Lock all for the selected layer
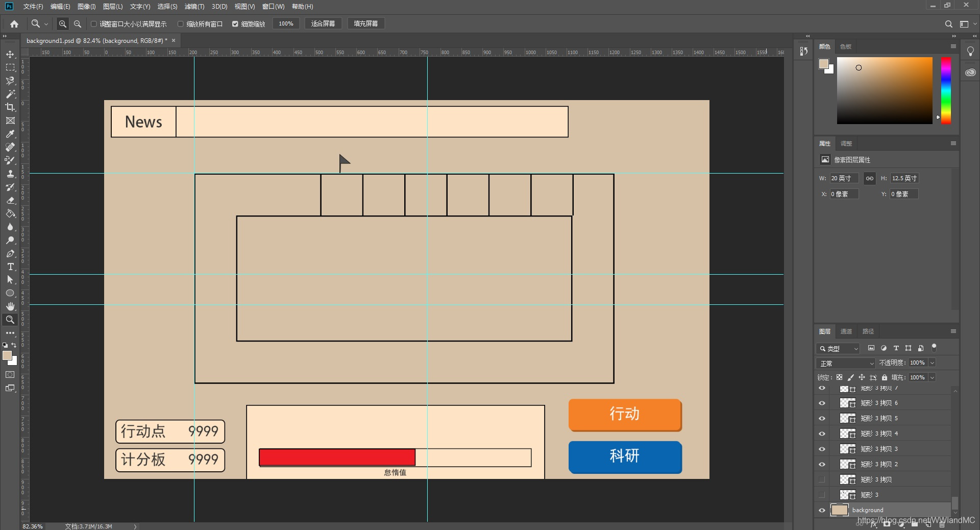The width and height of the screenshot is (980, 530). pos(885,377)
